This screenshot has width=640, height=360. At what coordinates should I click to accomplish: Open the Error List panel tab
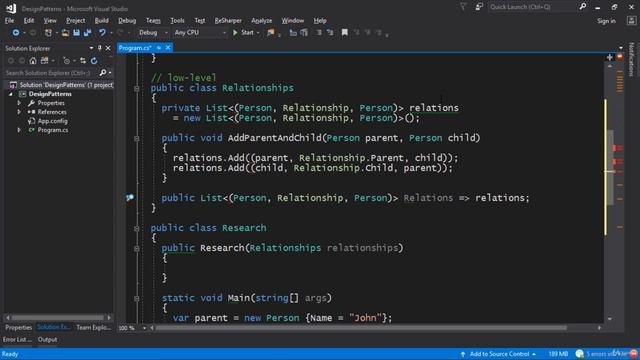click(17, 340)
